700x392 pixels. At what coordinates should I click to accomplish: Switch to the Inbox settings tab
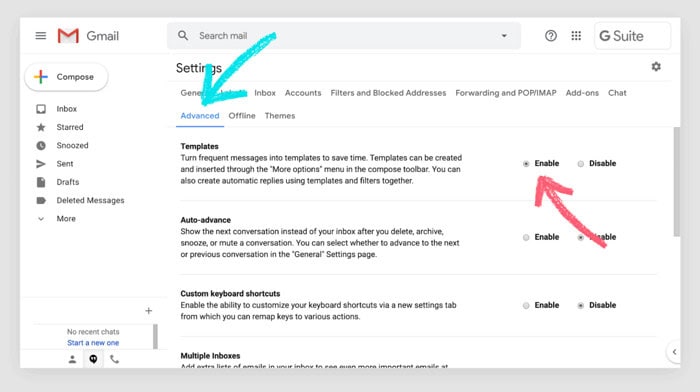(x=265, y=93)
